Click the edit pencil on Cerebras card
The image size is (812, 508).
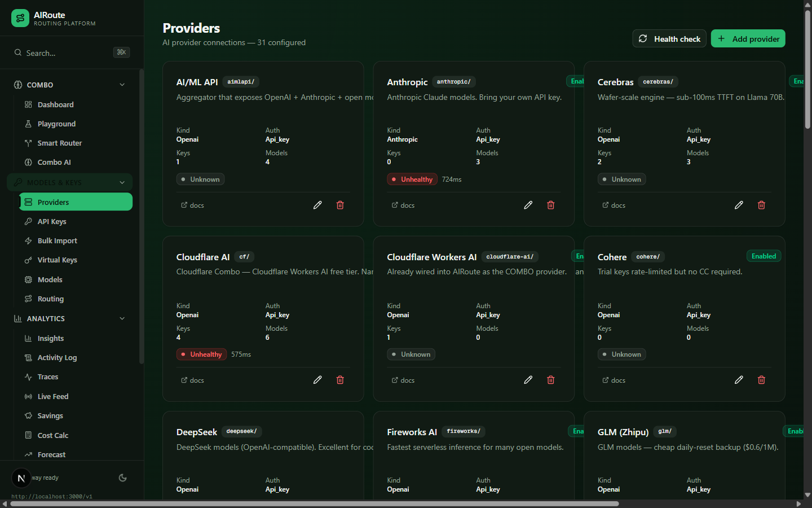pos(739,205)
